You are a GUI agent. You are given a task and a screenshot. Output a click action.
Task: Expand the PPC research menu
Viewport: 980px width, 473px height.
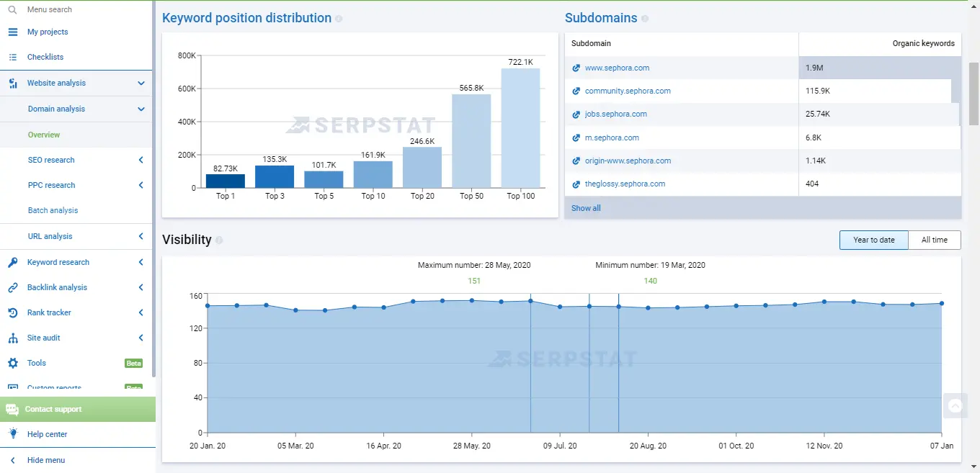50,185
